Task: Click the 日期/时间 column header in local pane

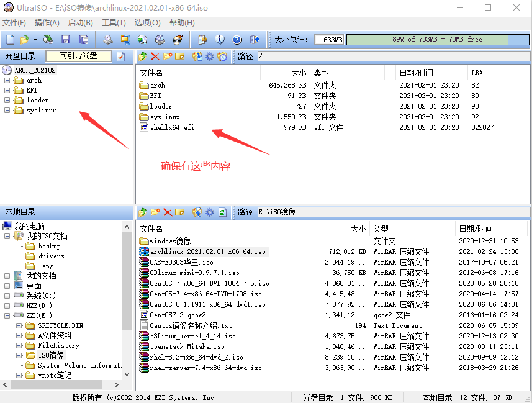Action: pos(491,229)
